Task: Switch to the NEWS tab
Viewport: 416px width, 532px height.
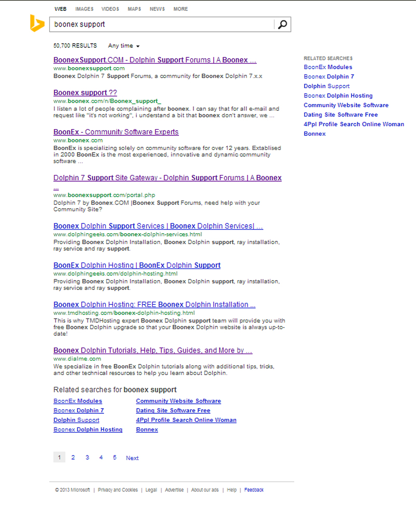Action: pos(158,9)
